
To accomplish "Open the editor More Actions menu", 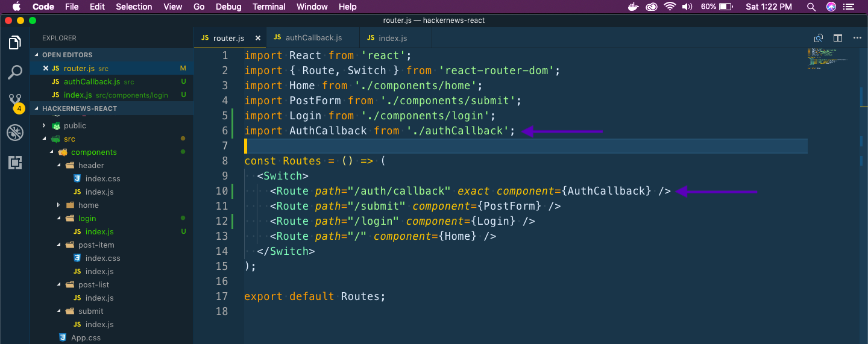I will [857, 38].
